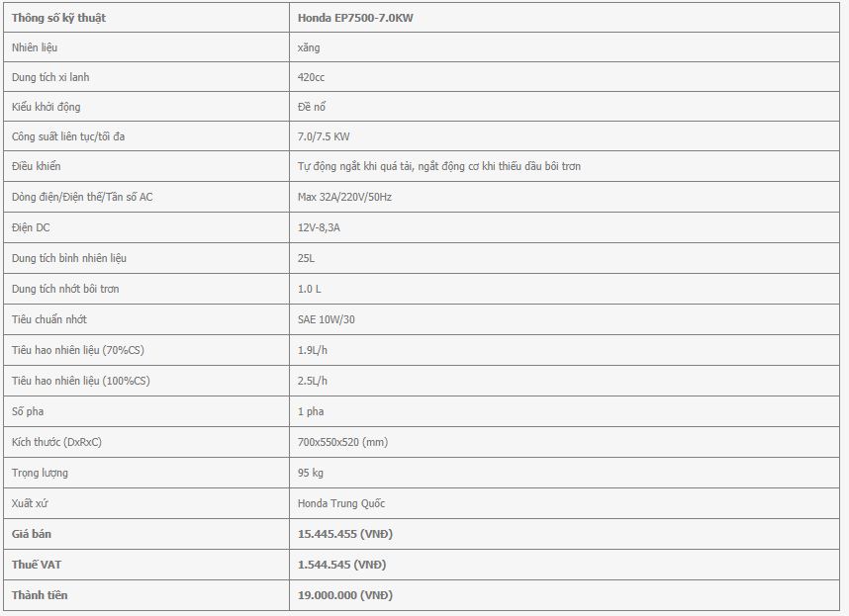This screenshot has width=849, height=616.
Task: Select the 'Dung tích bình nhiên liệu' label
Action: click(69, 258)
